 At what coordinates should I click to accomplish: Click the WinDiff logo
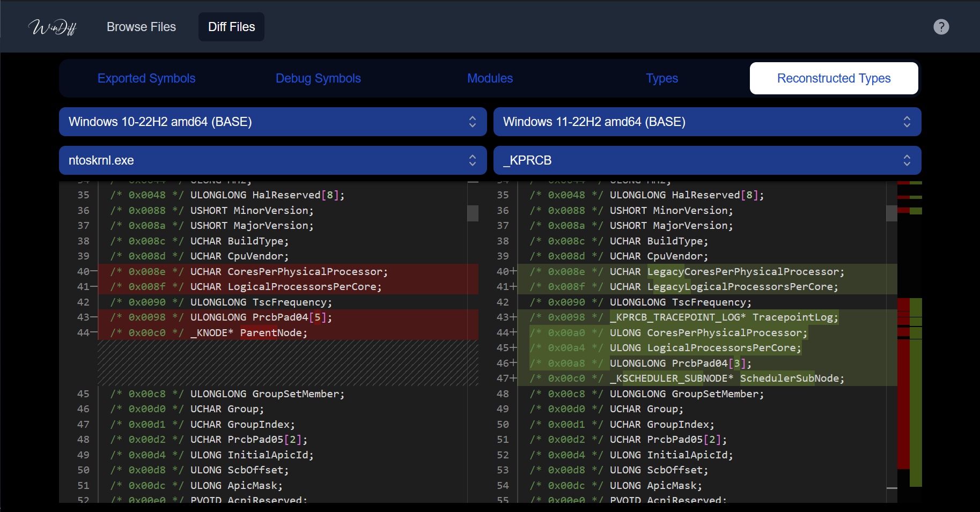click(53, 26)
